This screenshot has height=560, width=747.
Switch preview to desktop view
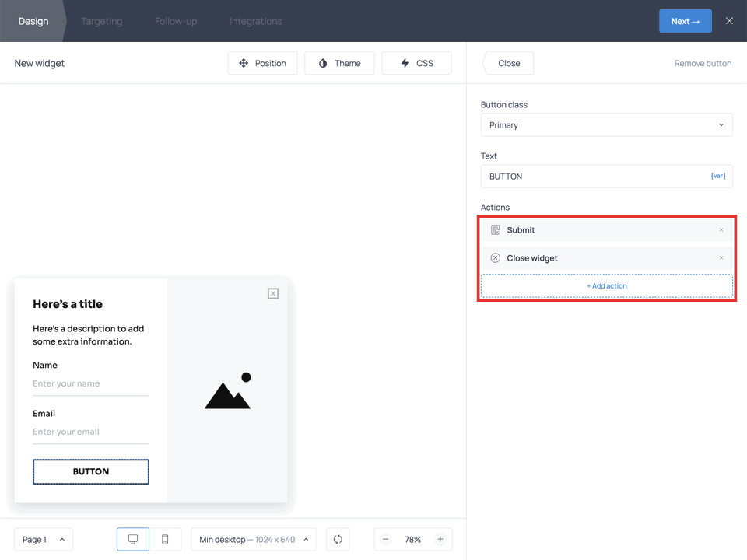coord(133,539)
